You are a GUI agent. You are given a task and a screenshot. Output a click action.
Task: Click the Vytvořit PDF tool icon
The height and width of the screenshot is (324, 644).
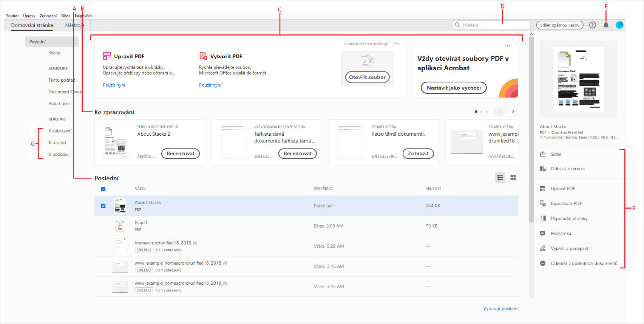tap(203, 56)
